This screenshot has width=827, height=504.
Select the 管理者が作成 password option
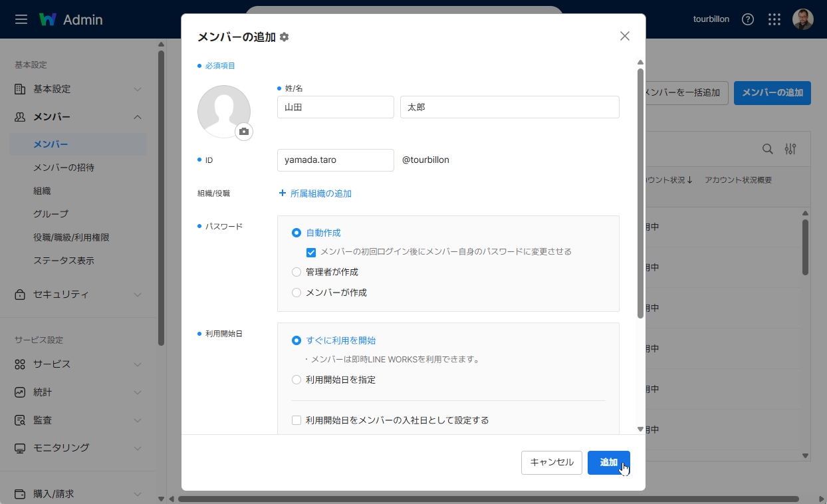tap(296, 272)
